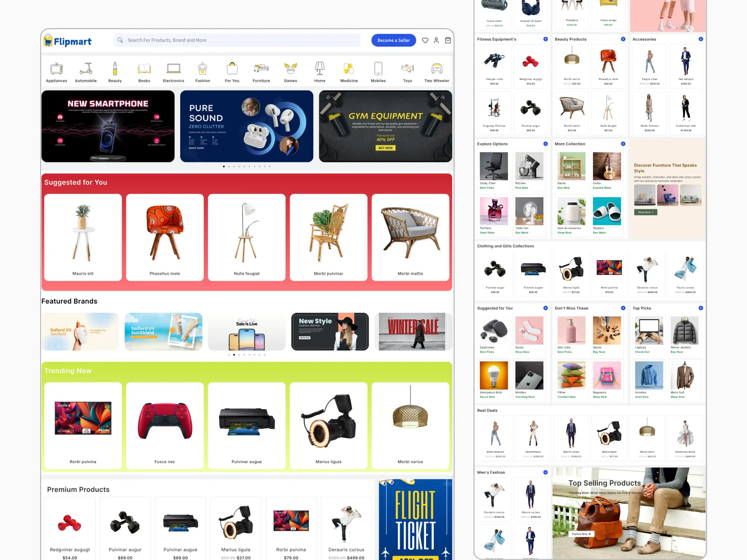Select the Furniture category in navigation

[x=261, y=70]
